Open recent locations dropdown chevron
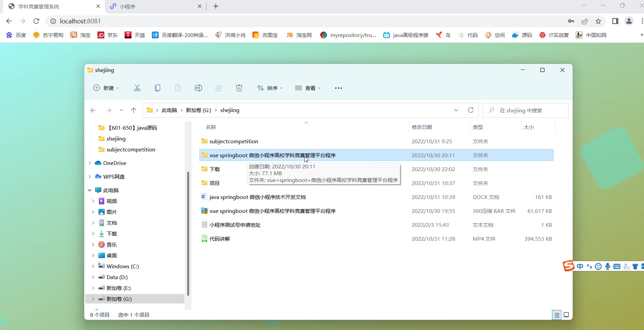This screenshot has height=330, width=644. [x=121, y=110]
